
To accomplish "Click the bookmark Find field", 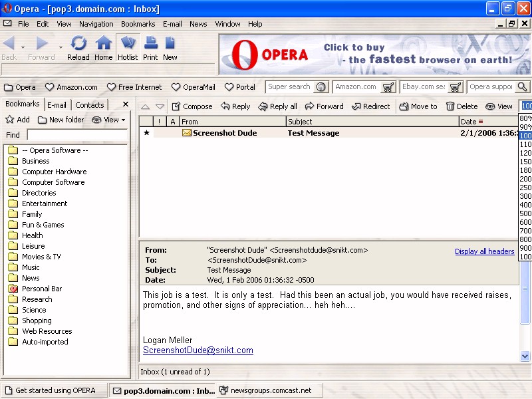I will click(x=77, y=135).
